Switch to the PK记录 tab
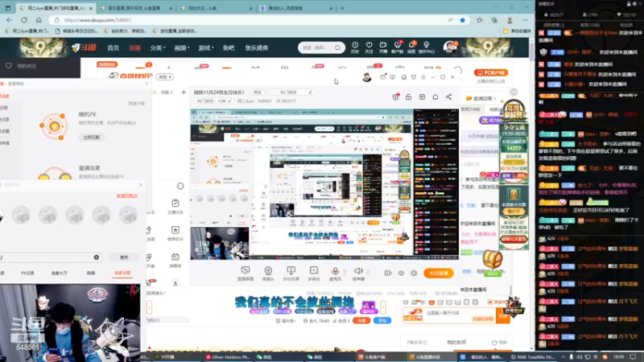644x362 pixels. [x=27, y=273]
